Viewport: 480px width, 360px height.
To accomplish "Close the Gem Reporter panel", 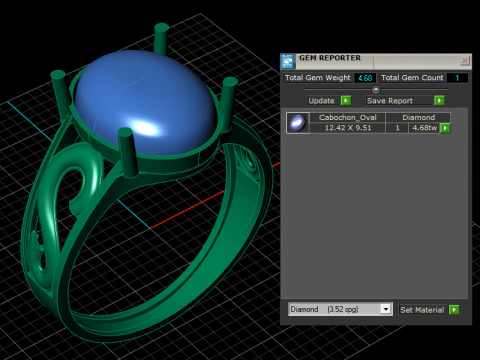I will coord(464,60).
